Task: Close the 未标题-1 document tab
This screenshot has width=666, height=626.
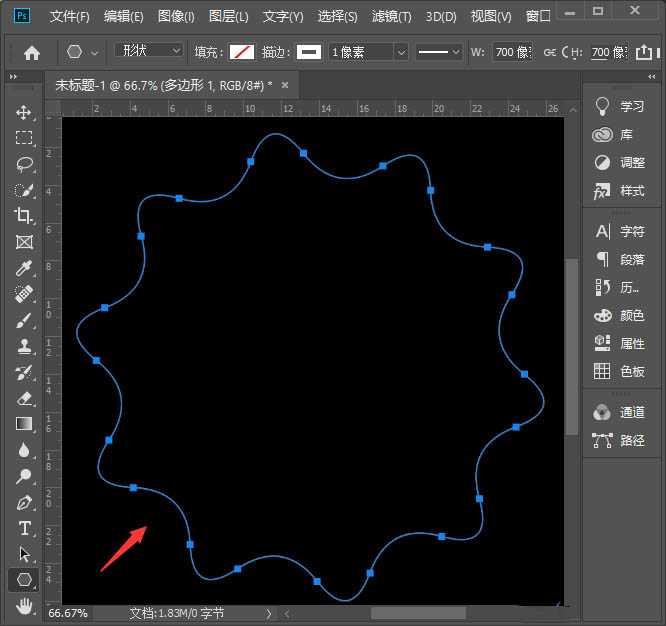Action: point(285,86)
